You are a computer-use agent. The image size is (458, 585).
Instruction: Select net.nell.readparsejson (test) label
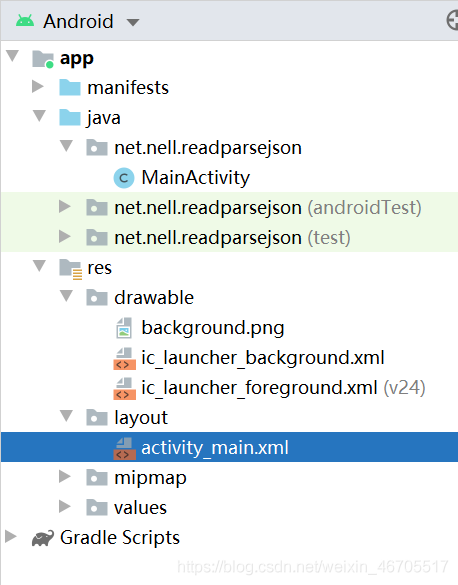pos(232,238)
